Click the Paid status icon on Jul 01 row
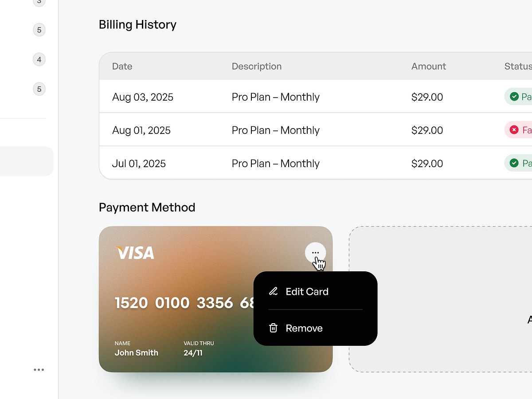Image resolution: width=532 pixels, height=399 pixels. [x=514, y=163]
